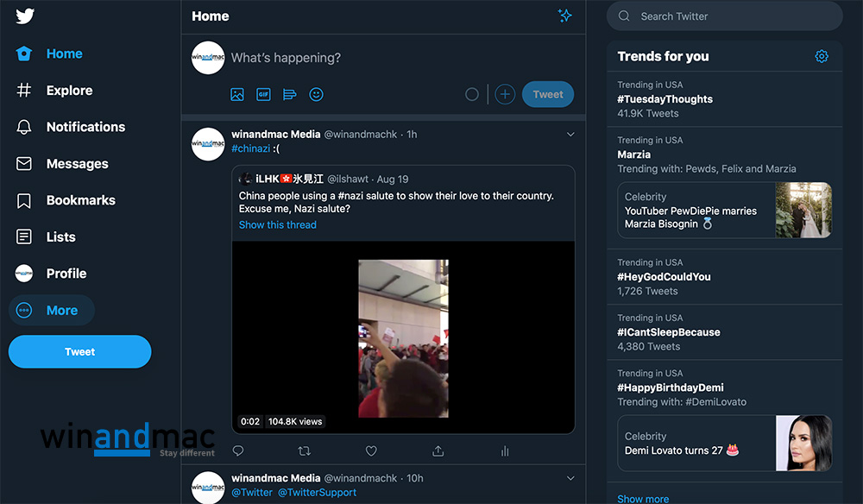Reply to the #chinazi tweet
Screen dimensions: 863x504
[x=238, y=450]
